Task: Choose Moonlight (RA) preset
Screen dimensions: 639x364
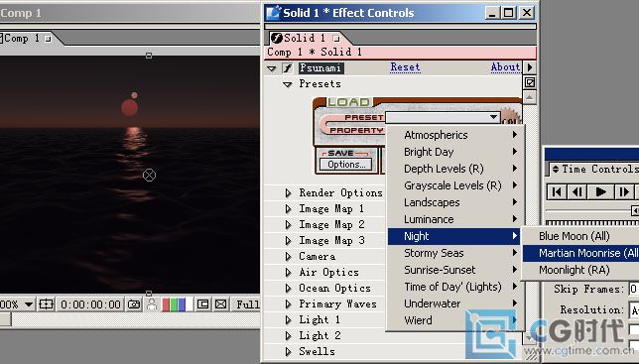Action: tap(580, 270)
